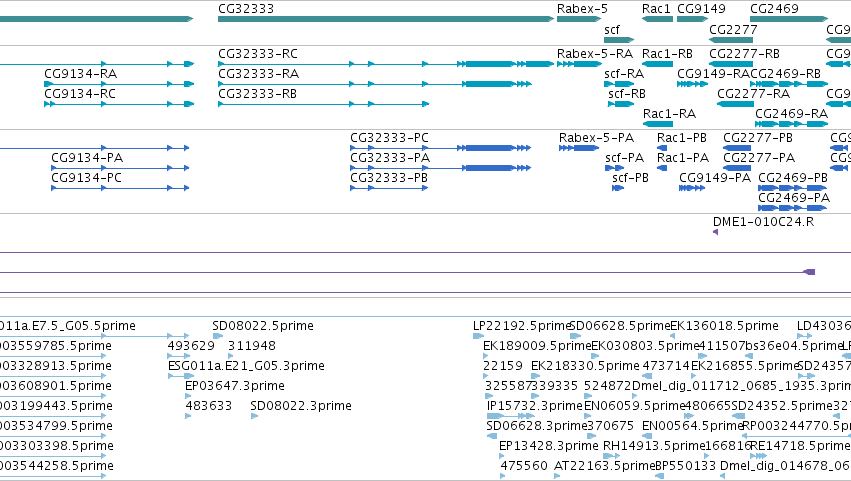
Task: Select EST entry 524872
Action: click(608, 386)
